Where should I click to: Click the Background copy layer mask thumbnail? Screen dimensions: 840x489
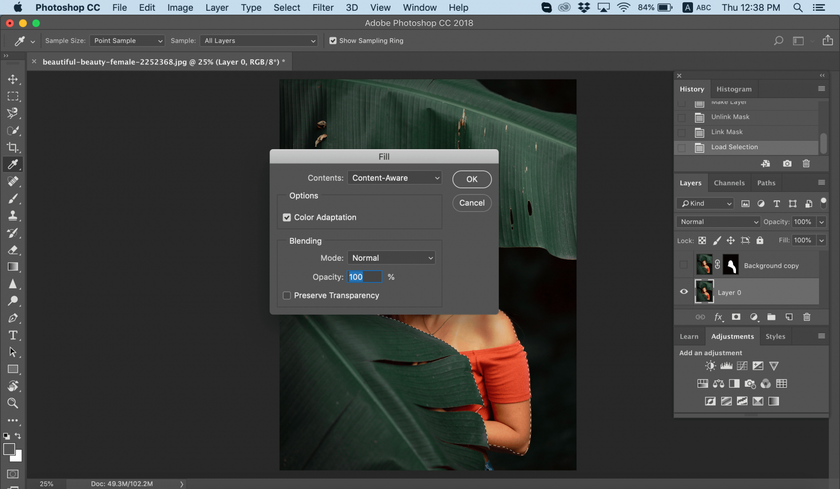click(x=731, y=265)
